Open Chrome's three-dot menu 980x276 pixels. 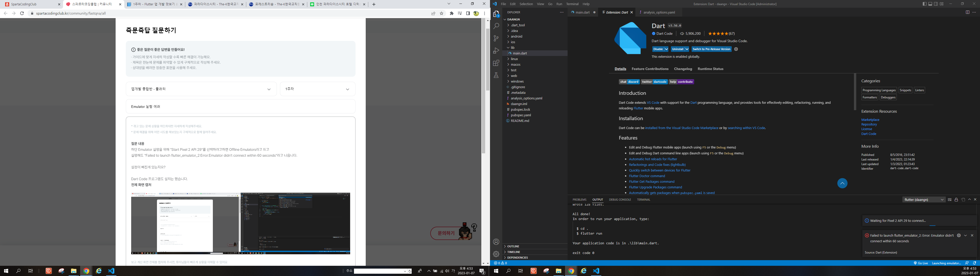[x=484, y=13]
